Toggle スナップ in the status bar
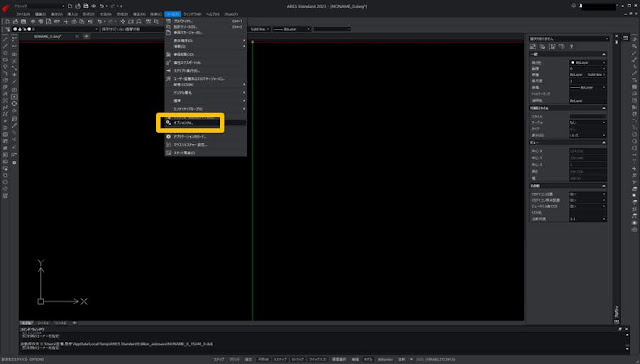The width and height of the screenshot is (640, 364). (219, 360)
